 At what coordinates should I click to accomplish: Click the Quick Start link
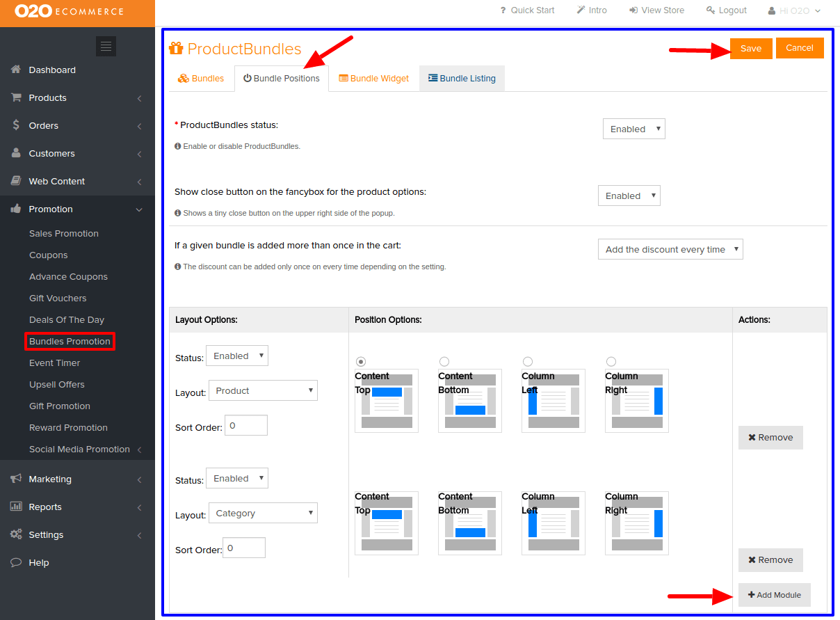click(527, 10)
